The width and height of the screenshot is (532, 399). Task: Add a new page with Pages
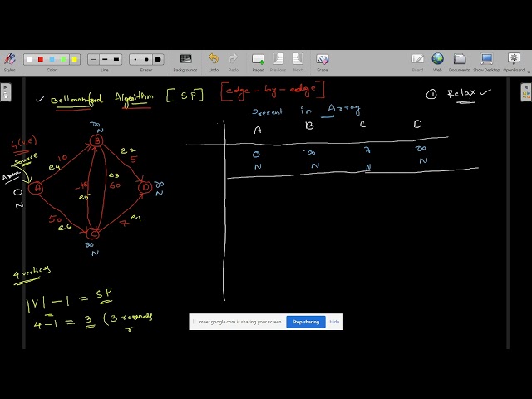pos(258,62)
